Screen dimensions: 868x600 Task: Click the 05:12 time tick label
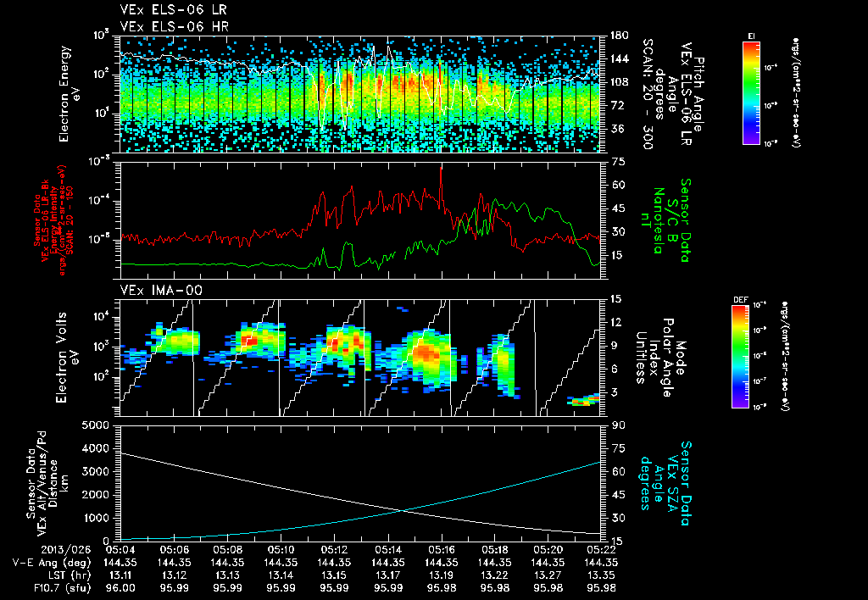334,550
